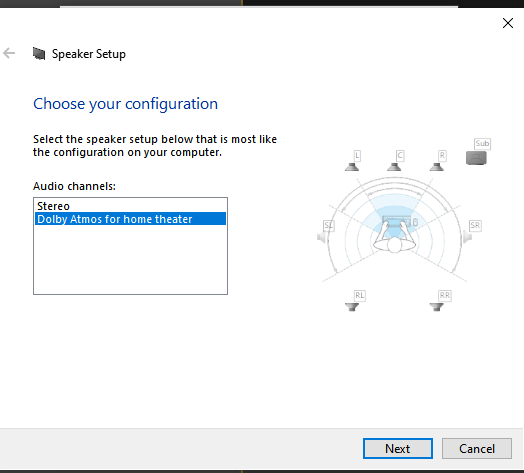Click the rear right speaker icon
The image size is (524, 473).
tap(436, 307)
